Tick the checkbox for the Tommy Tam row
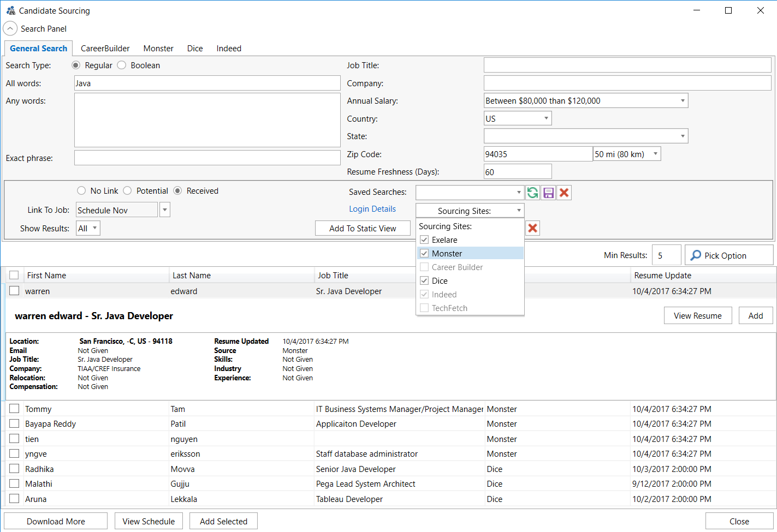The image size is (777, 532). [14, 409]
